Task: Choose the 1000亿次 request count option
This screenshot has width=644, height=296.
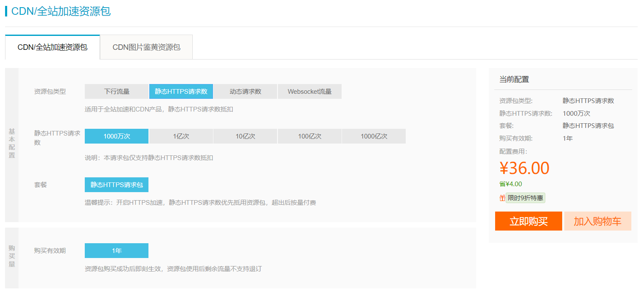Action: [x=374, y=136]
